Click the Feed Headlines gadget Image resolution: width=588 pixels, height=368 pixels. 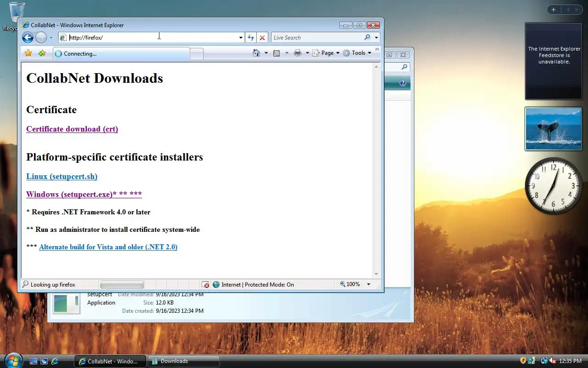pos(554,61)
